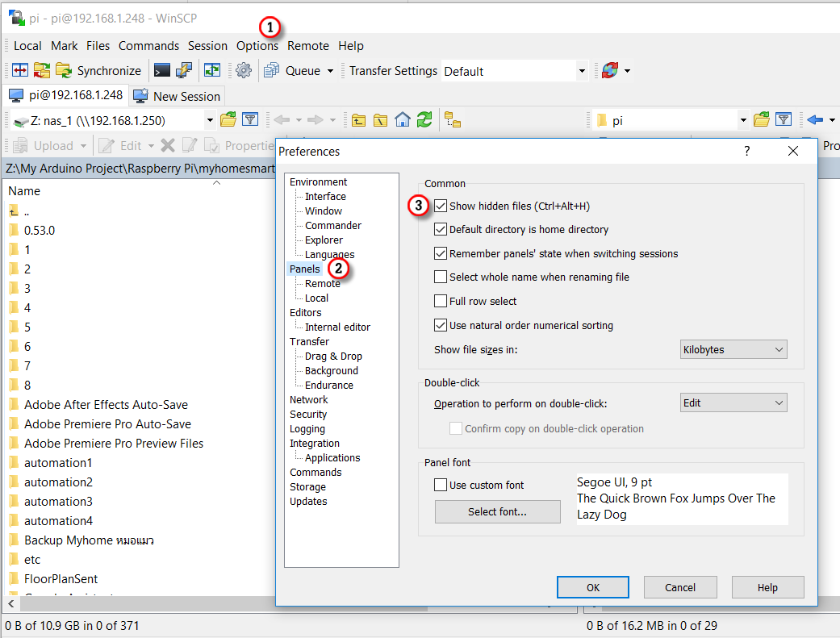Click the question mark help icon in Preferences
The width and height of the screenshot is (840, 638).
(x=746, y=151)
